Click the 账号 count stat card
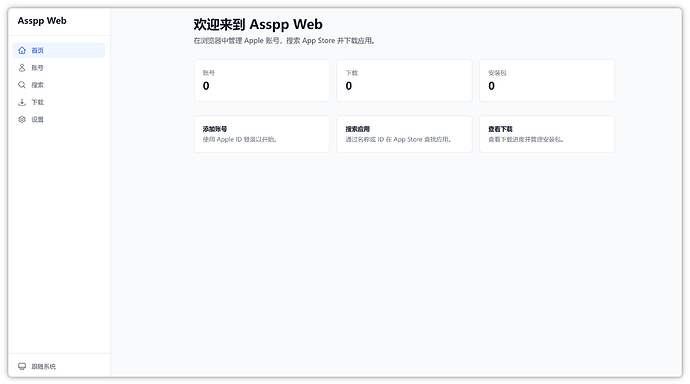Image resolution: width=690 pixels, height=384 pixels. coord(261,80)
